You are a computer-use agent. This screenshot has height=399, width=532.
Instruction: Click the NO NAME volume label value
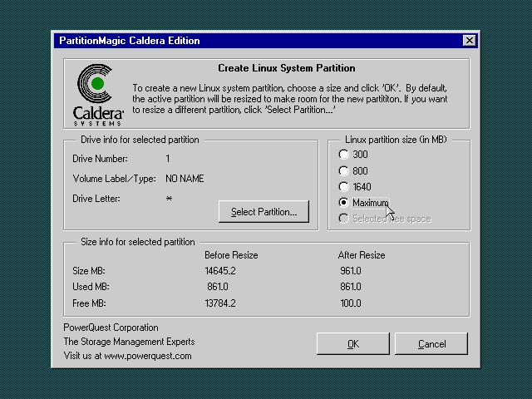(185, 179)
